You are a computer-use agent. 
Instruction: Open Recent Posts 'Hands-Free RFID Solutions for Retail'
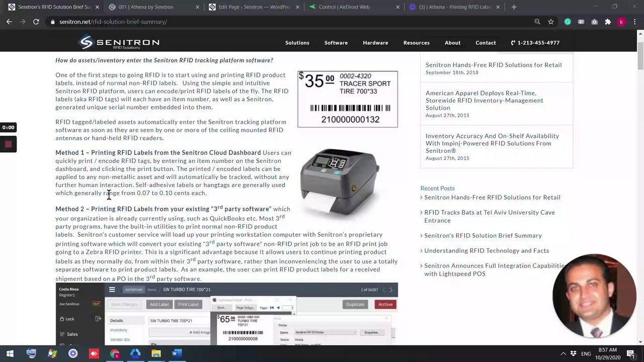(x=492, y=198)
